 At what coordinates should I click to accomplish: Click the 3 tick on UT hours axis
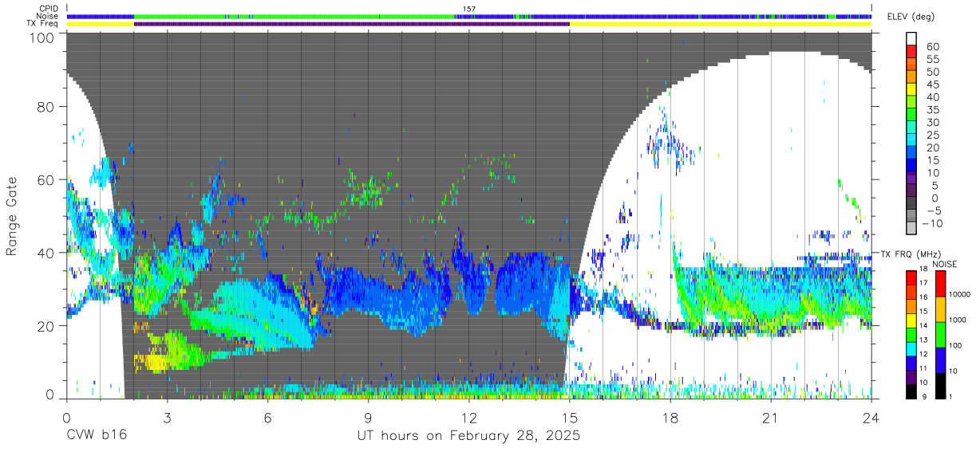[x=167, y=418]
